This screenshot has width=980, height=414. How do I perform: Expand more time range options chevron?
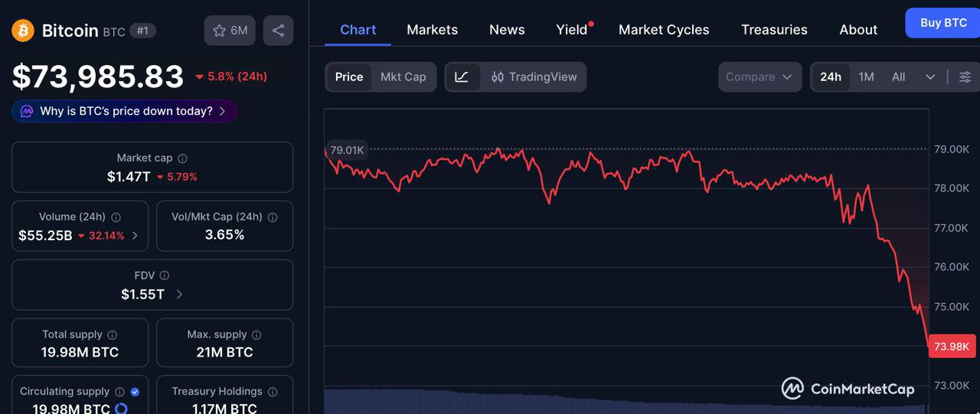930,77
